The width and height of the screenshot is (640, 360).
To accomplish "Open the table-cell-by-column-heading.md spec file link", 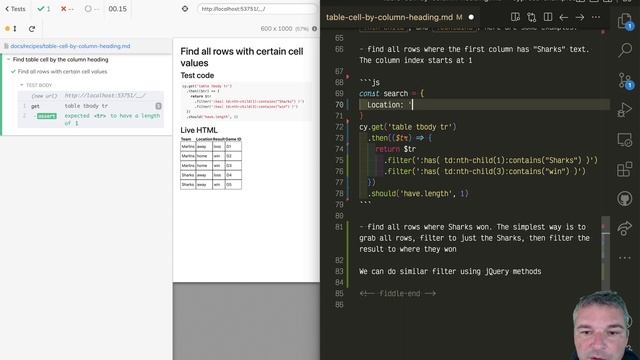I will tap(70, 46).
